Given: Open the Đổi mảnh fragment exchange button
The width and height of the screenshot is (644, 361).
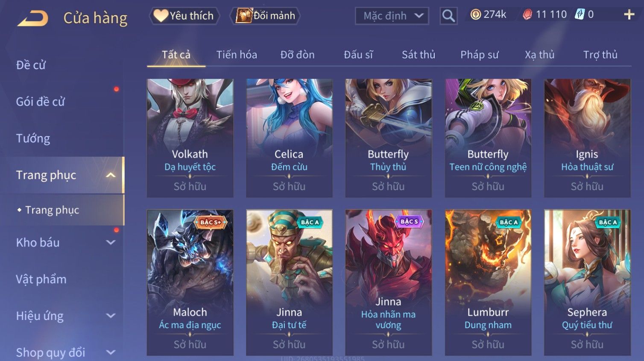Looking at the screenshot, I should coord(266,16).
